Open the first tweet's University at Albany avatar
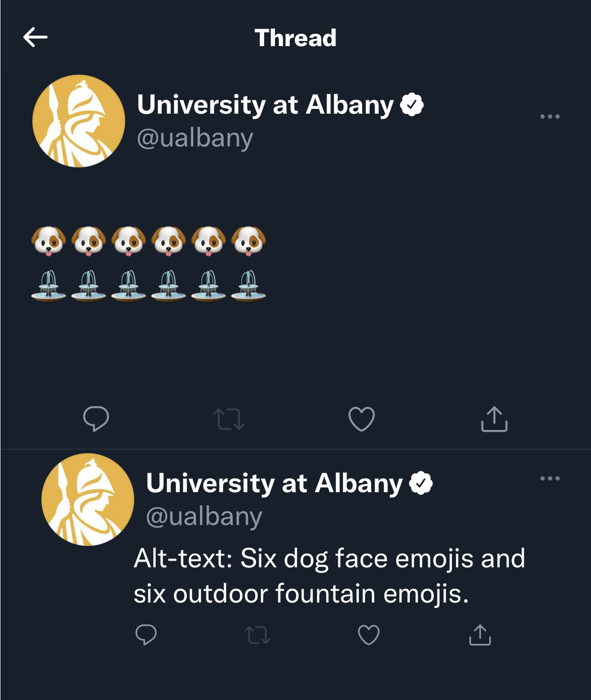The width and height of the screenshot is (591, 700). (x=79, y=121)
